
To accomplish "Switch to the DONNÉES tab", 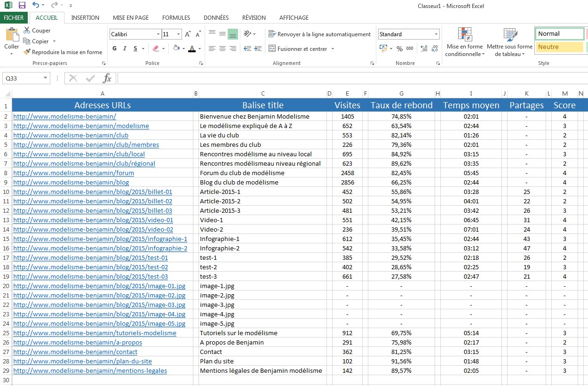I will 216,18.
